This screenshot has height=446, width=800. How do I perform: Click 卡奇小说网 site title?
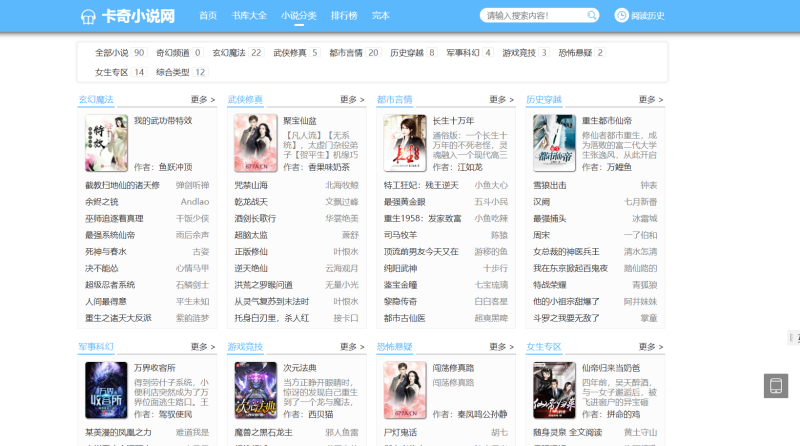[139, 16]
